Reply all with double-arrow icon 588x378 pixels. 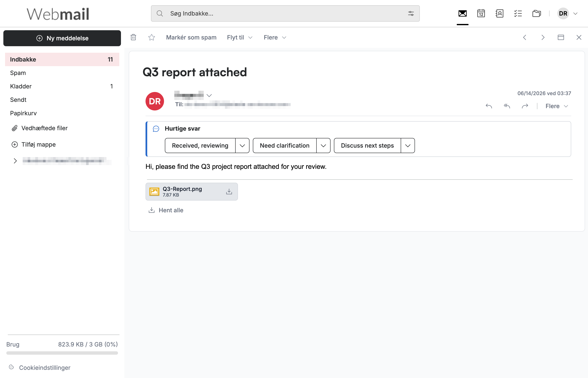point(507,106)
